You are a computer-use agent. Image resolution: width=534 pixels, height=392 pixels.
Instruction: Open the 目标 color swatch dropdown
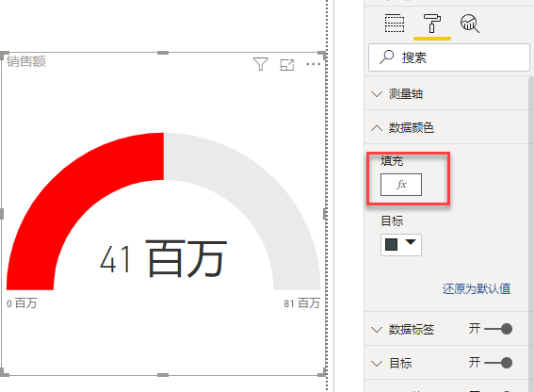point(401,245)
